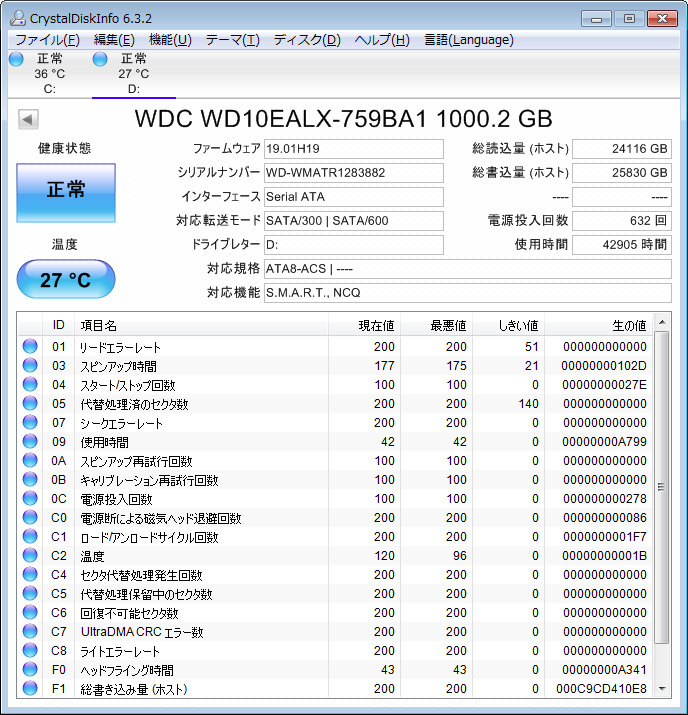Click status icon for row 07 シークエラーレート
Image resolution: width=688 pixels, height=715 pixels.
pyautogui.click(x=30, y=422)
